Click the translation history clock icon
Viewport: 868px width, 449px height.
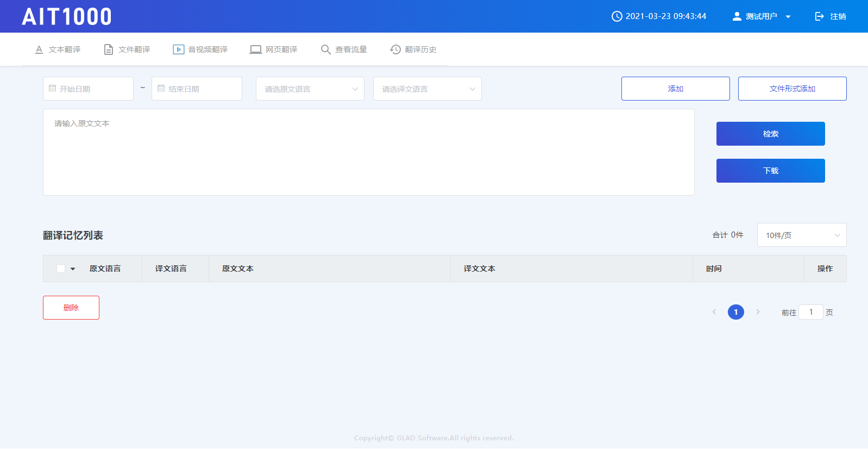tap(395, 49)
